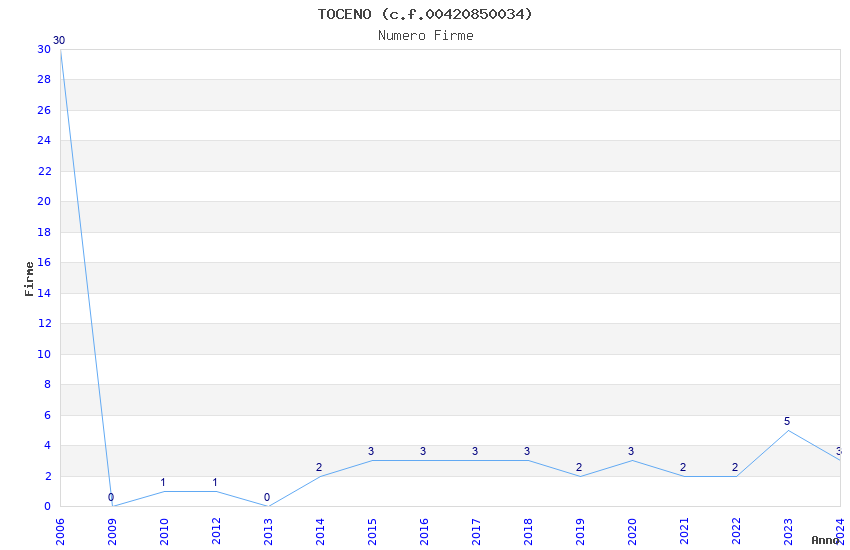Click the x-axis year label 2021
This screenshot has width=850, height=550.
pos(685,531)
